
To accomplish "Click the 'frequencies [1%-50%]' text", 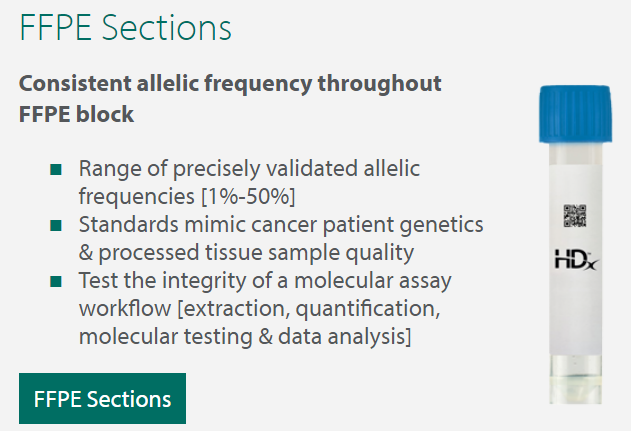I will pyautogui.click(x=187, y=195).
